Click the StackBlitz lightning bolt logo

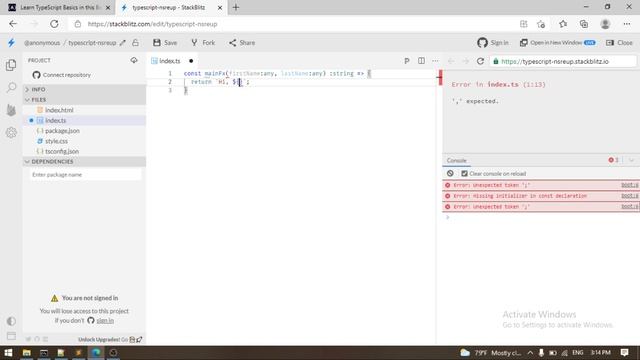(11, 42)
